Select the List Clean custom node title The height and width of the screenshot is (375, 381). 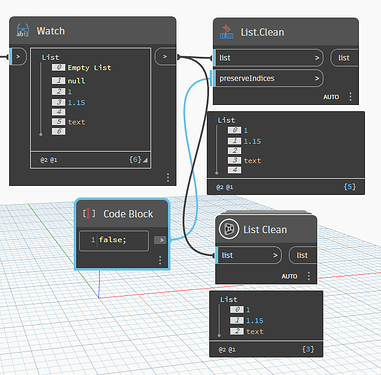(x=265, y=230)
